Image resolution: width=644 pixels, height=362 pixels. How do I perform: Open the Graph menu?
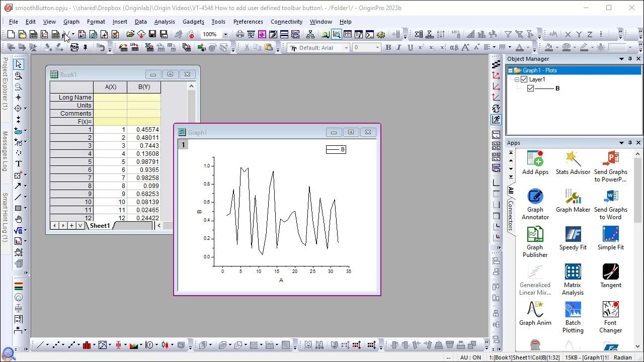click(71, 22)
